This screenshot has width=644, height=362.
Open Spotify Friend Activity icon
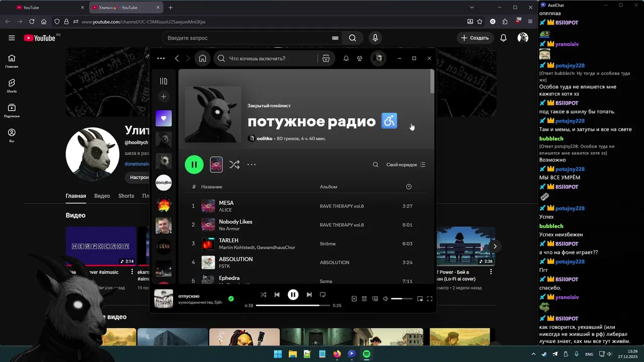359,58
